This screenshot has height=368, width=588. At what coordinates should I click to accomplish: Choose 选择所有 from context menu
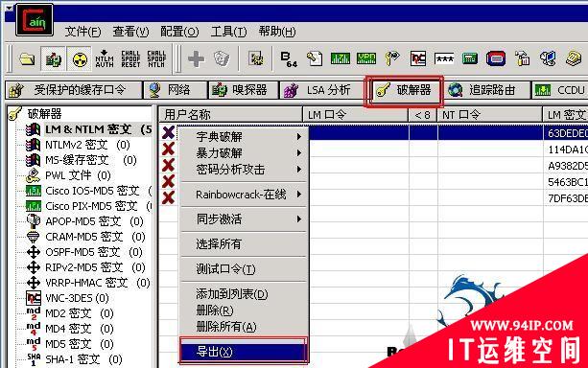245,244
